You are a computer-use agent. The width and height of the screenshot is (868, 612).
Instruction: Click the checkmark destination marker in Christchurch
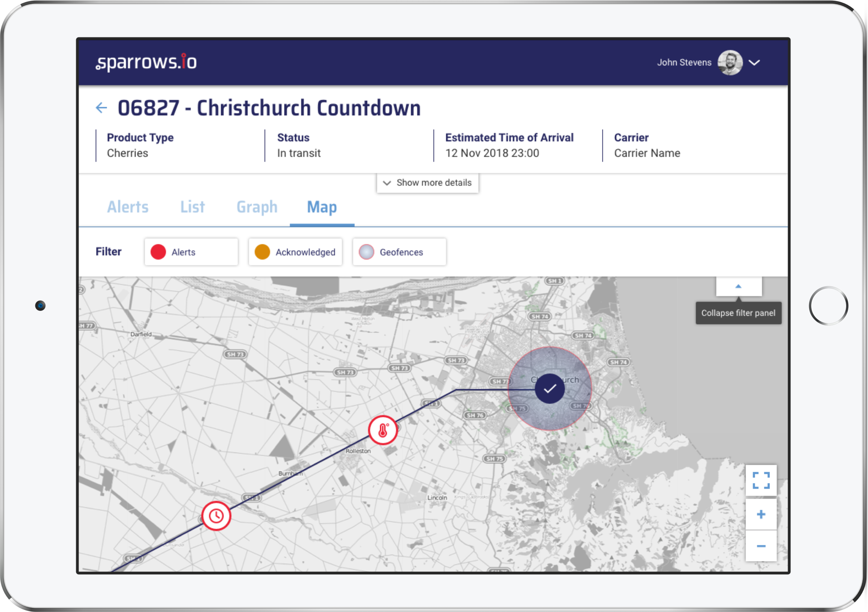coord(550,388)
